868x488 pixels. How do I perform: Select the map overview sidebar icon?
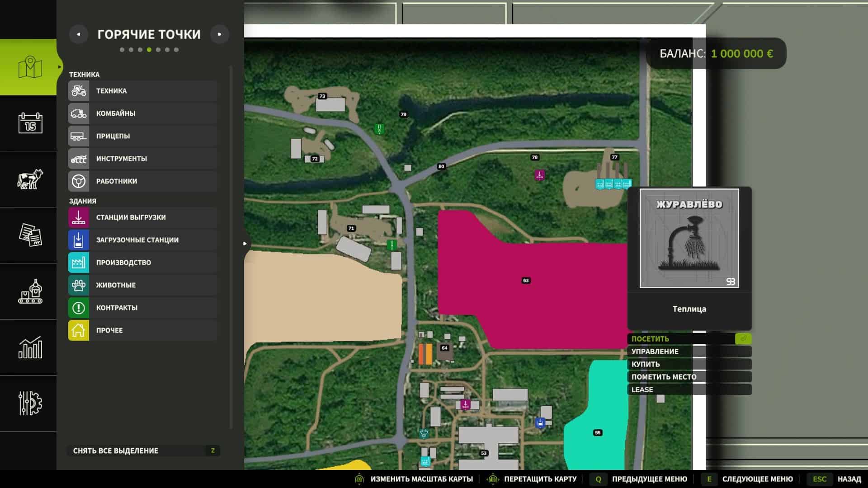[30, 67]
